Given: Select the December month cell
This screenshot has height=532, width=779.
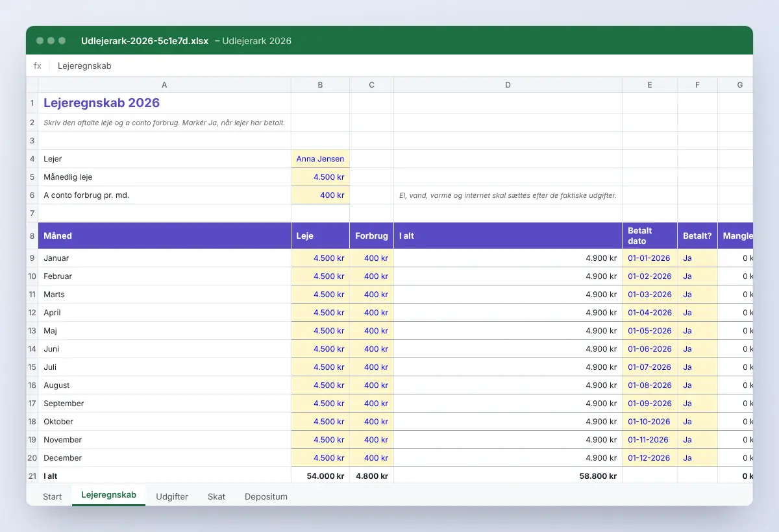Looking at the screenshot, I should pos(164,458).
